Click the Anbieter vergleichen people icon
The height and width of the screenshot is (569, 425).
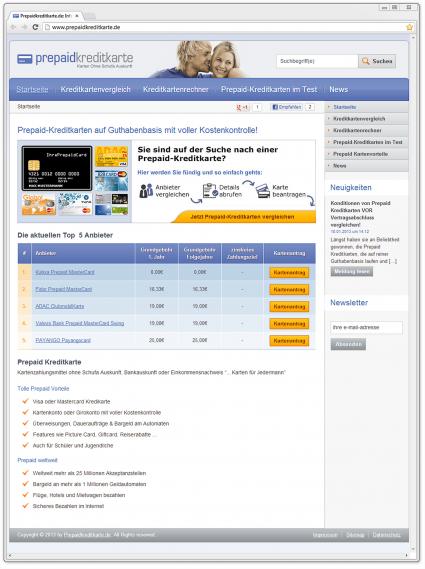[146, 191]
